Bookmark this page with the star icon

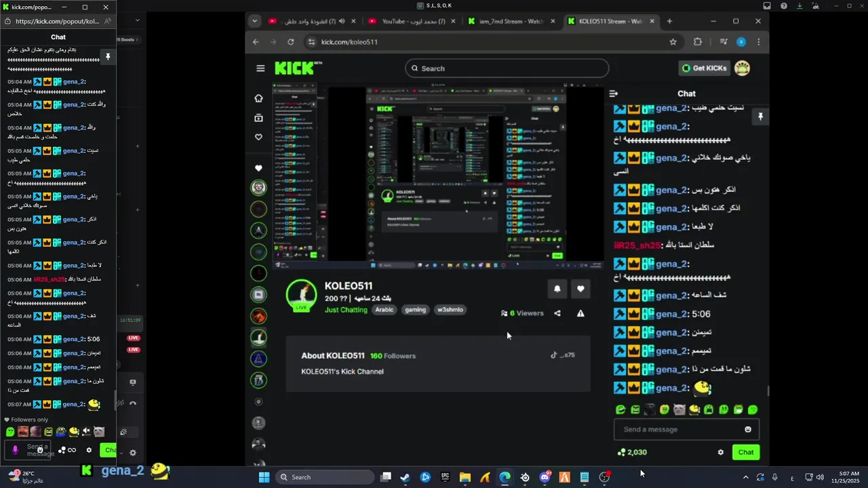tap(673, 42)
